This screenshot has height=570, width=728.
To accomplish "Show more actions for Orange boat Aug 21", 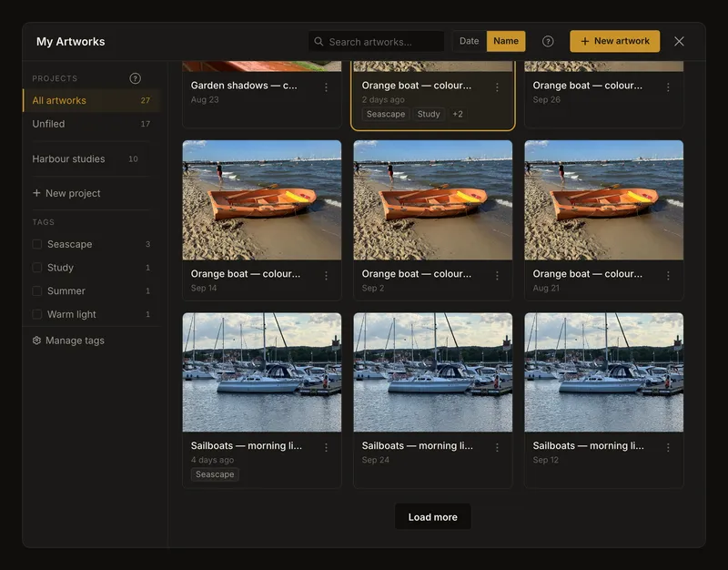I will [668, 276].
